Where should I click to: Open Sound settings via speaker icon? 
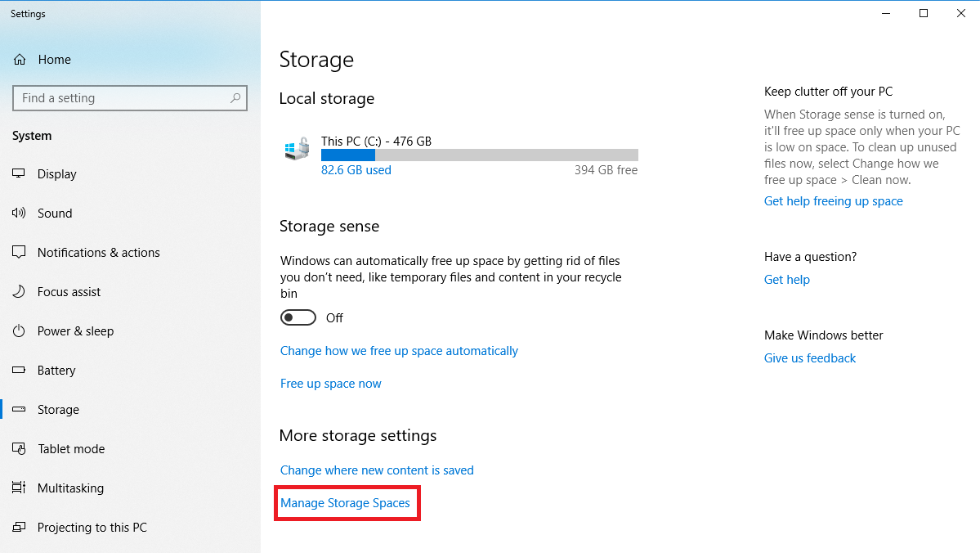(x=19, y=213)
